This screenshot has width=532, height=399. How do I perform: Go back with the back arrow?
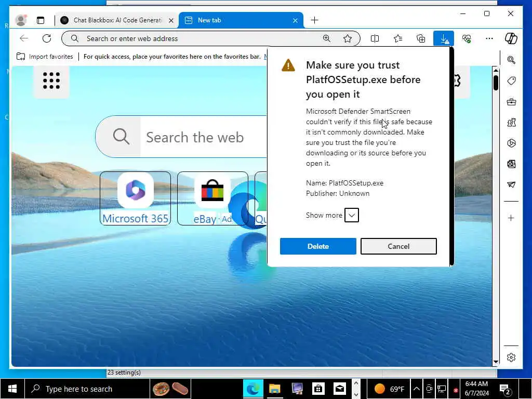tap(24, 38)
